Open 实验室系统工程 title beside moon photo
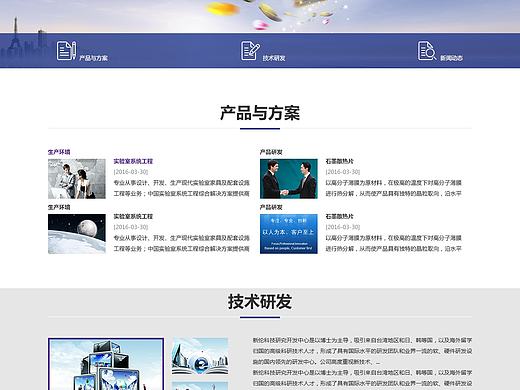This screenshot has height=390, width=520. (x=133, y=216)
